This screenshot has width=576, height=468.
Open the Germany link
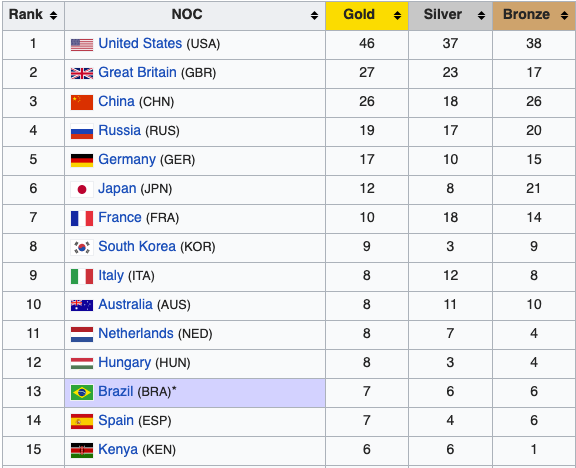click(127, 159)
